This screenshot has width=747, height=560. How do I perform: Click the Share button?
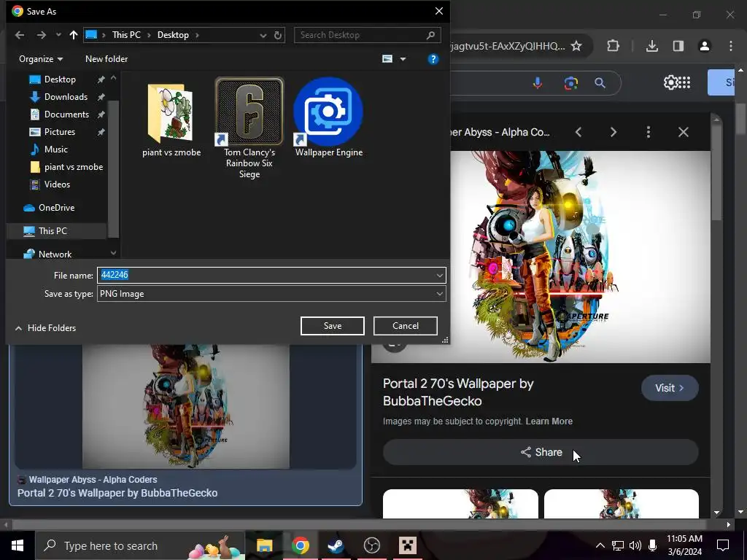pyautogui.click(x=541, y=452)
